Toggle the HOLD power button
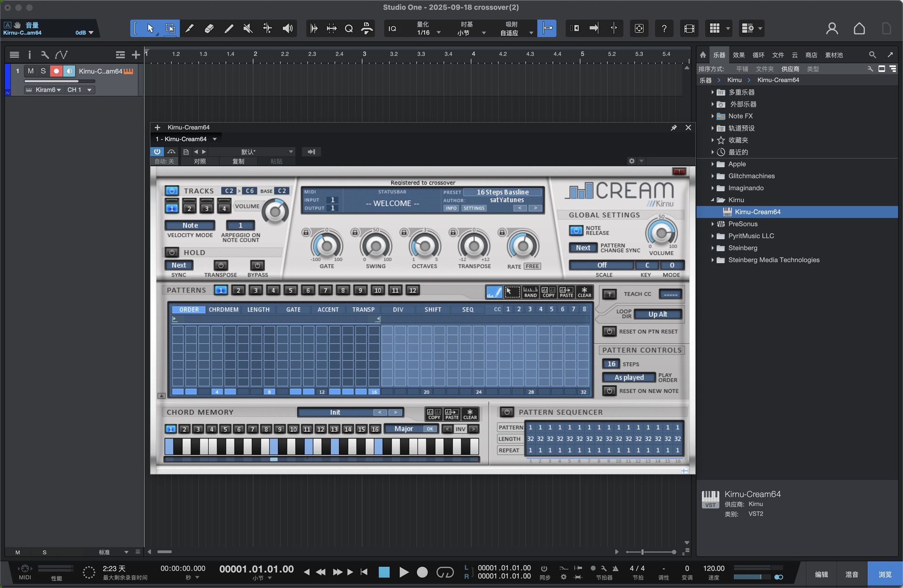The width and height of the screenshot is (903, 588). pyautogui.click(x=172, y=252)
